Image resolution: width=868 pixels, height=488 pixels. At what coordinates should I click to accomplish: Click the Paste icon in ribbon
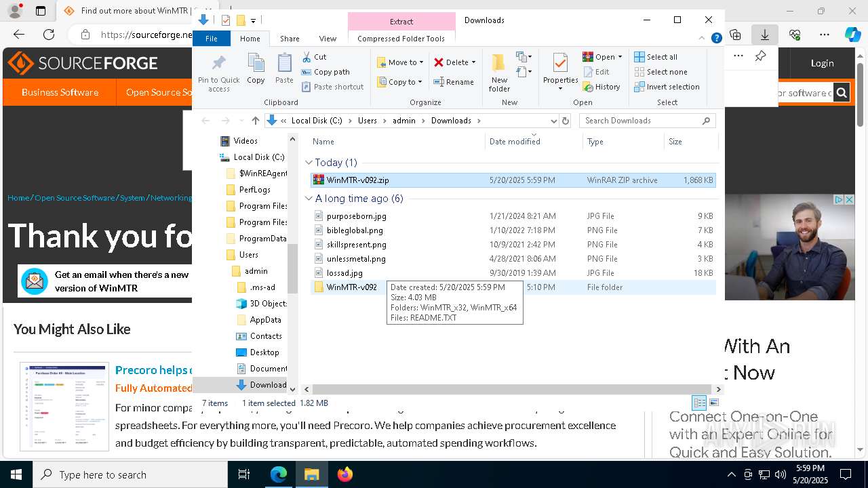click(284, 64)
